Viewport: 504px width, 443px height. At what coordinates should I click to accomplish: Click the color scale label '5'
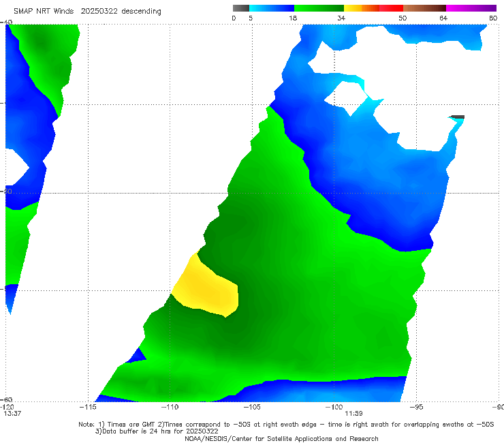tap(251, 18)
